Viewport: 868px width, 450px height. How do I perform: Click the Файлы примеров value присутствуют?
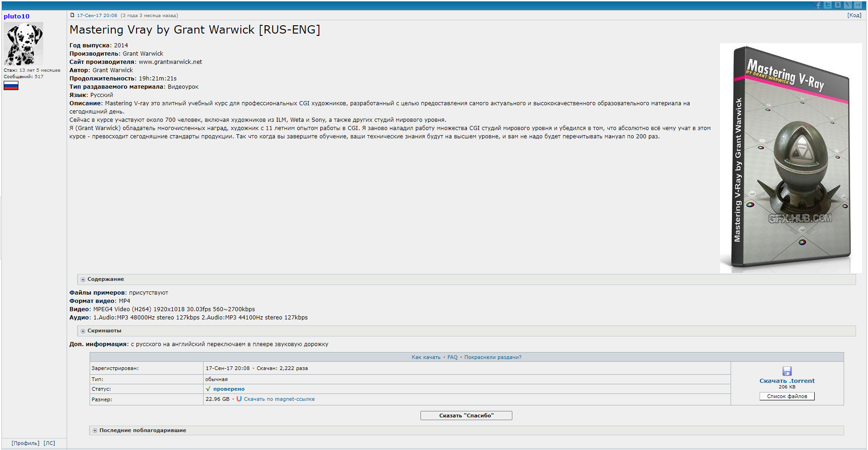pyautogui.click(x=148, y=293)
